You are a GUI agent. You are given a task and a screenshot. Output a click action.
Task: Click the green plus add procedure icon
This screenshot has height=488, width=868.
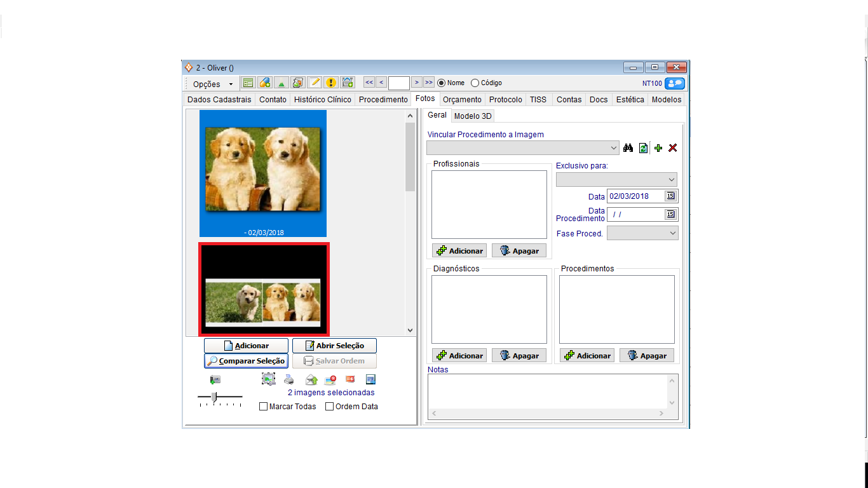coord(658,148)
